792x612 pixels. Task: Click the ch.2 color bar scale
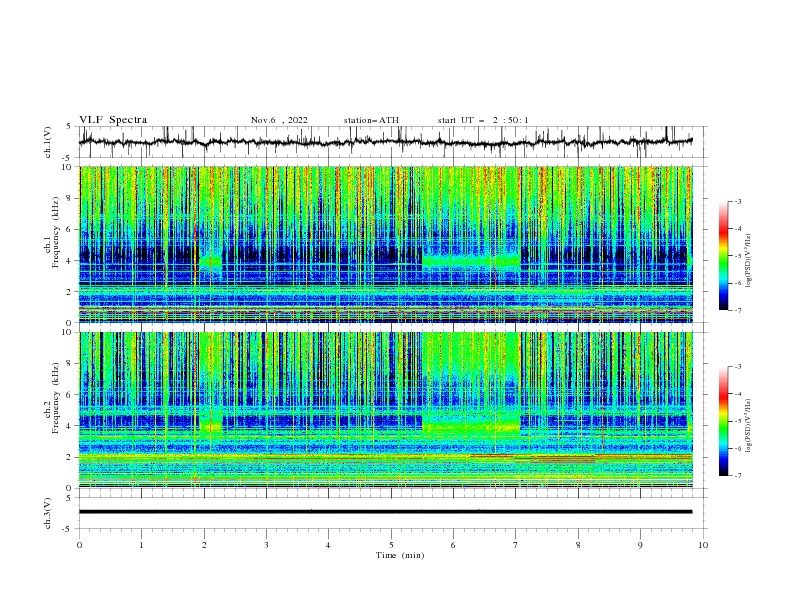point(723,421)
